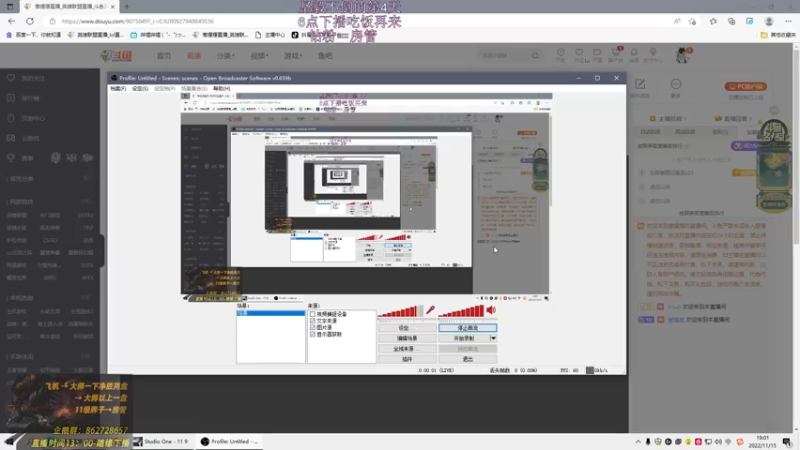800x450 pixels.
Task: Go to the 鱼吧 tab on Douyu
Action: tap(325, 56)
